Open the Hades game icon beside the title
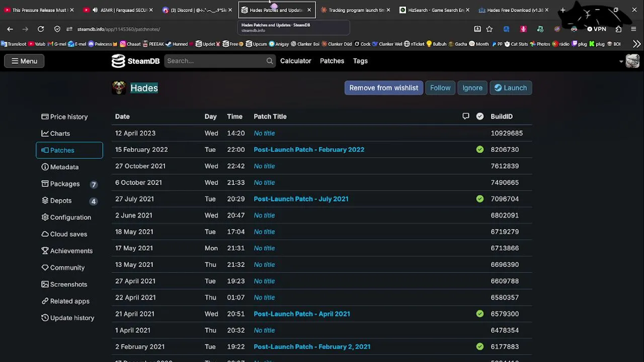The image size is (644, 362). [119, 87]
